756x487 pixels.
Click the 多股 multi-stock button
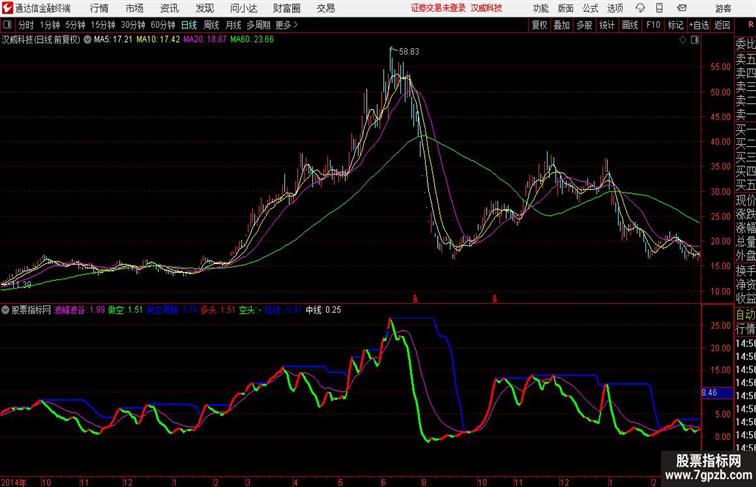584,25
